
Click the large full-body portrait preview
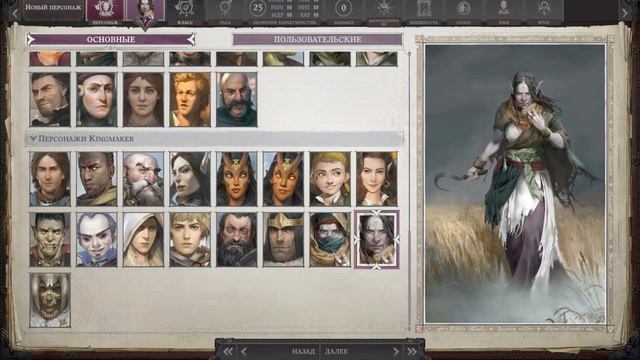tap(515, 184)
